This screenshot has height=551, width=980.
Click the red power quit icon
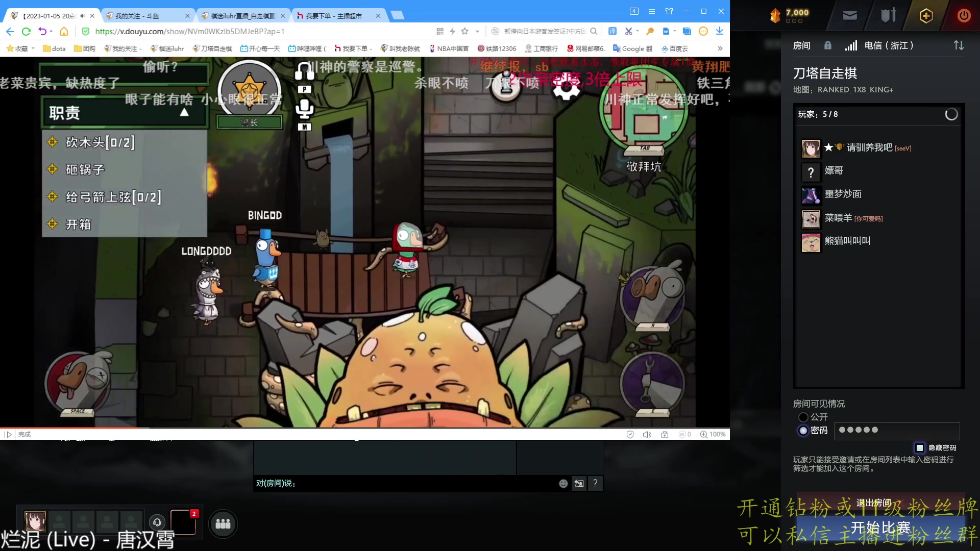click(x=964, y=16)
